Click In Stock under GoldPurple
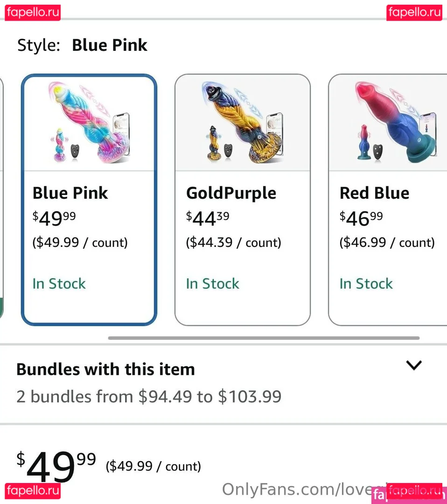 (x=212, y=283)
